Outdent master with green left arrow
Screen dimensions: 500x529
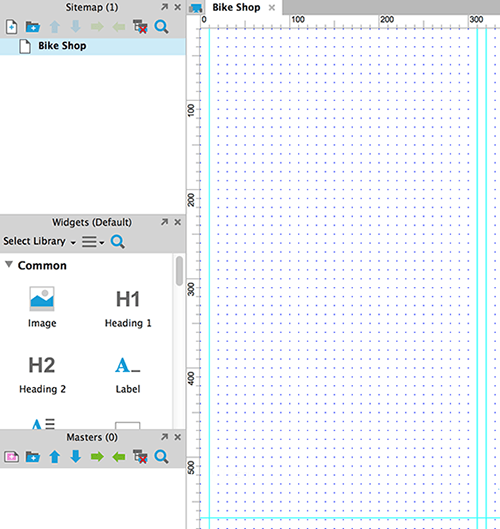point(119,457)
